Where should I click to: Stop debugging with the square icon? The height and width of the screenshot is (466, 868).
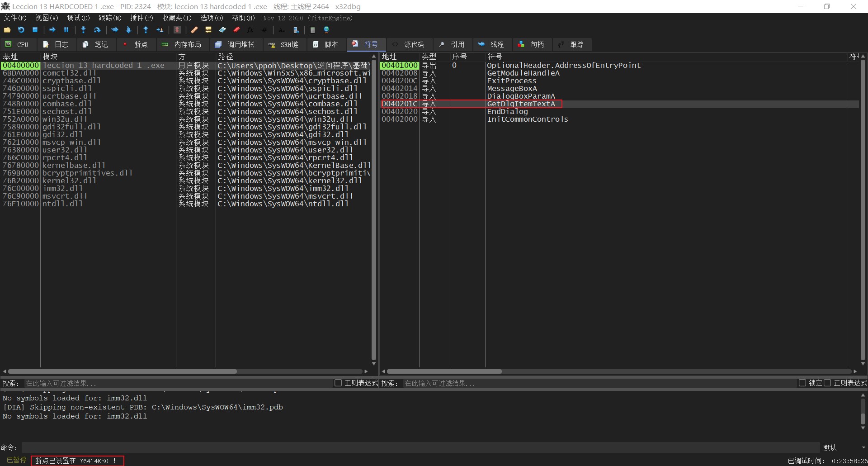pyautogui.click(x=35, y=30)
